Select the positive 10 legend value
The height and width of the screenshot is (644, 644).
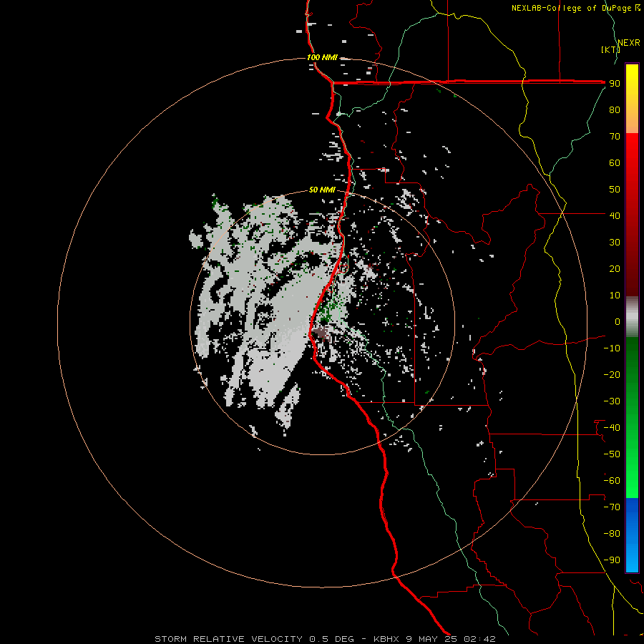pyautogui.click(x=615, y=296)
